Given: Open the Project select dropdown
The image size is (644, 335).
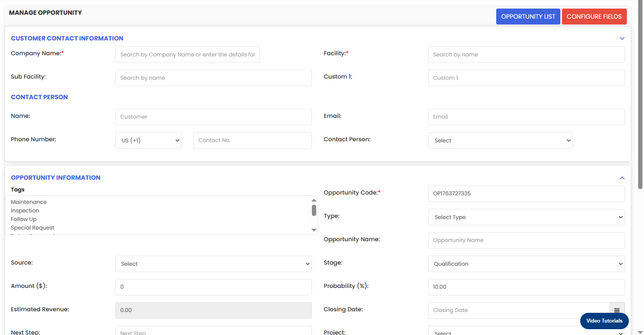Looking at the screenshot, I should [x=527, y=331].
